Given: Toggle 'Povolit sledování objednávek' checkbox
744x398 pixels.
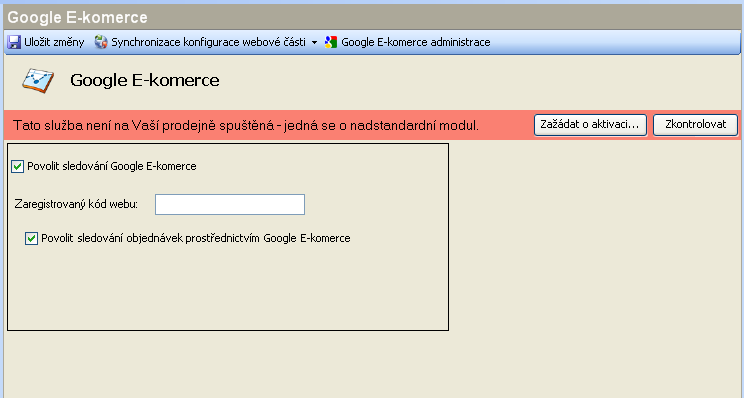Looking at the screenshot, I should [31, 239].
